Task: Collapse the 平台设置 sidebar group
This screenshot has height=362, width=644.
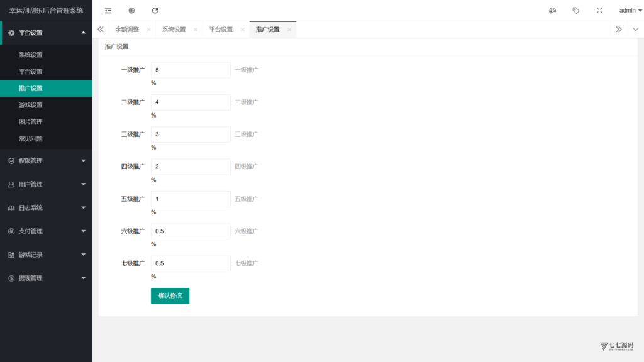Action: tap(46, 33)
